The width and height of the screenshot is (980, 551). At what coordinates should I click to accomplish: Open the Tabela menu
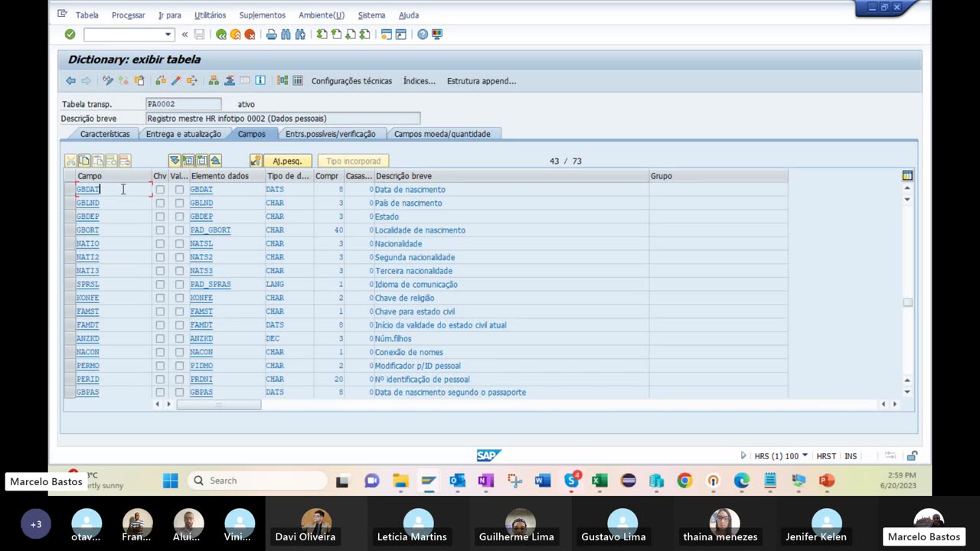click(x=87, y=15)
